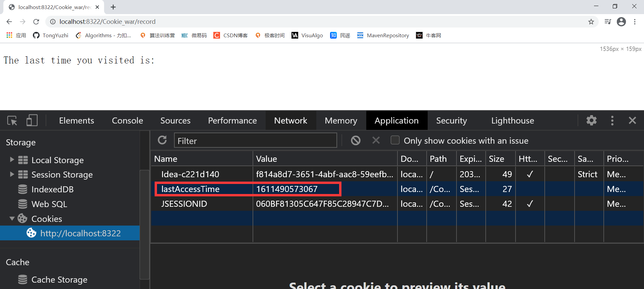Open the Apps bookmark shortcut
The image size is (644, 289).
[x=16, y=35]
